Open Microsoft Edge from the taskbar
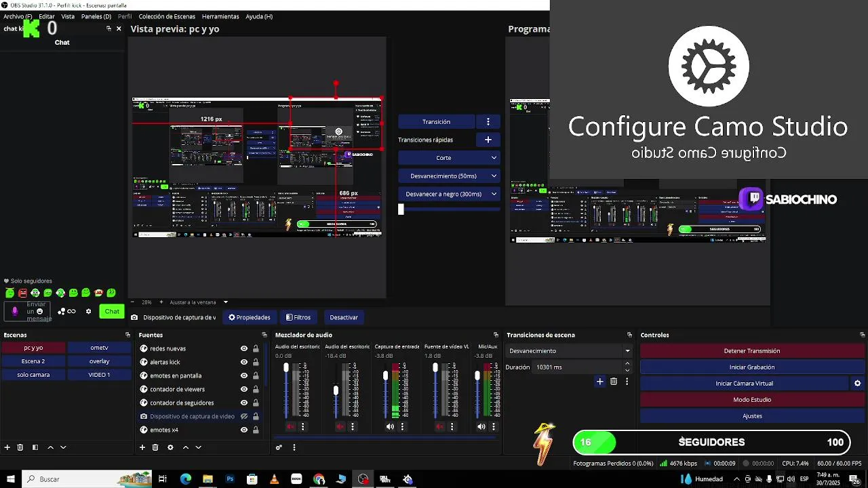Viewport: 868px width, 488px height. [185, 479]
